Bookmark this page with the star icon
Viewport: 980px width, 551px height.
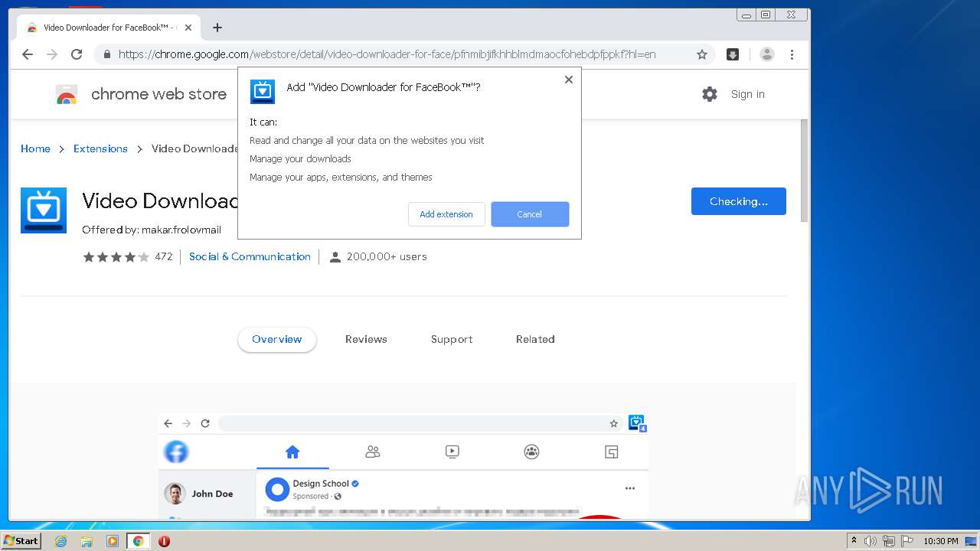click(701, 54)
